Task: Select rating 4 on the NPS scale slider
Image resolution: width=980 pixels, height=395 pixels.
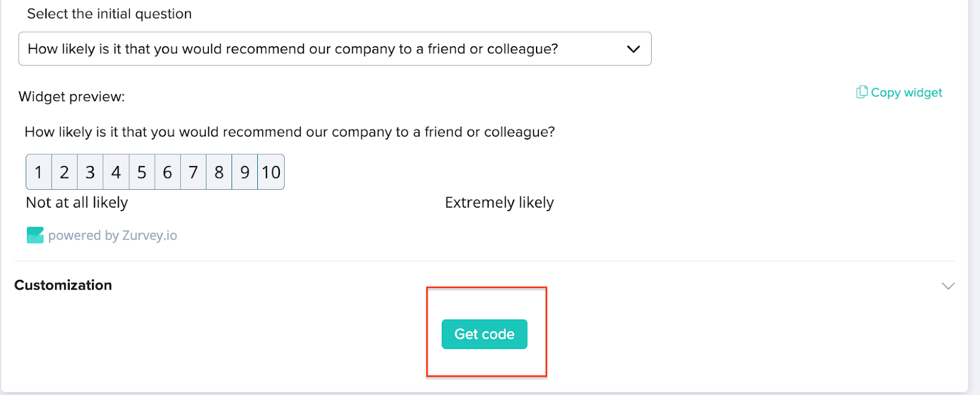Action: 116,172
